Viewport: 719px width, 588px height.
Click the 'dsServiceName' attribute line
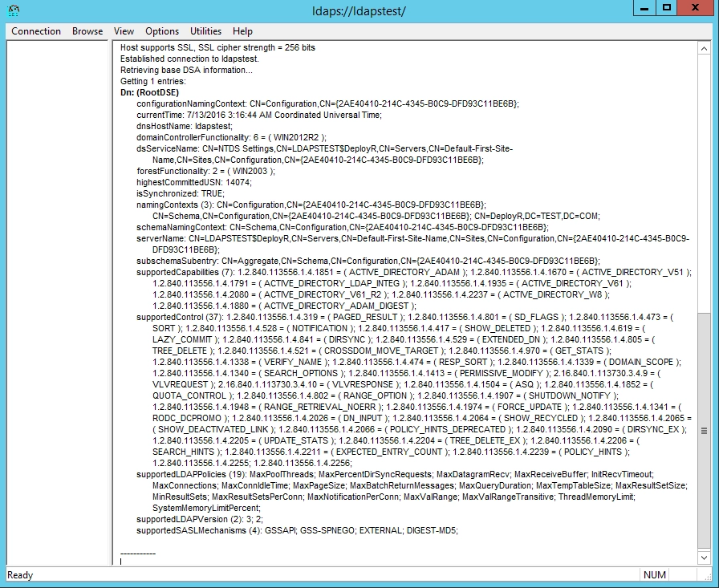[x=325, y=155]
